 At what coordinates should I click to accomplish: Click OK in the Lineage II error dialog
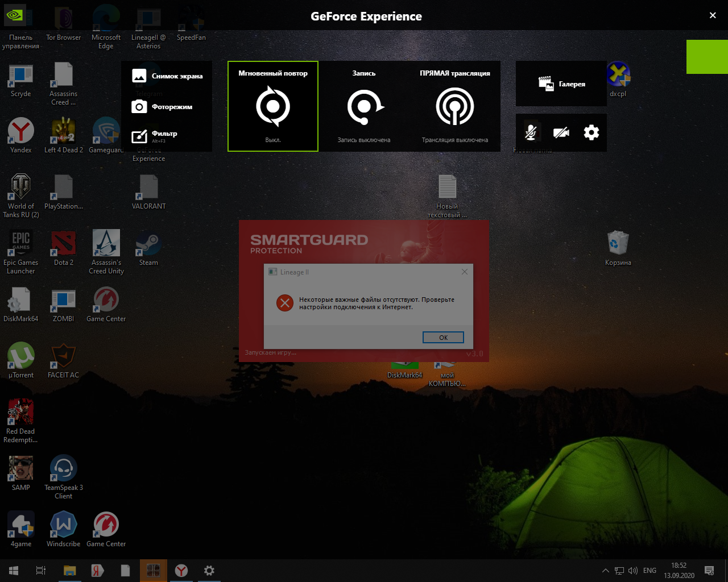tap(443, 337)
